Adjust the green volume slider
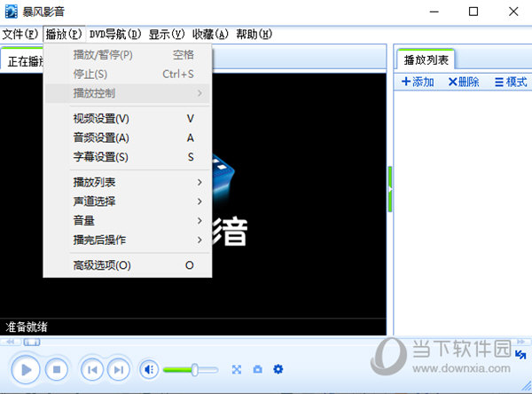The height and width of the screenshot is (394, 532). coord(194,369)
